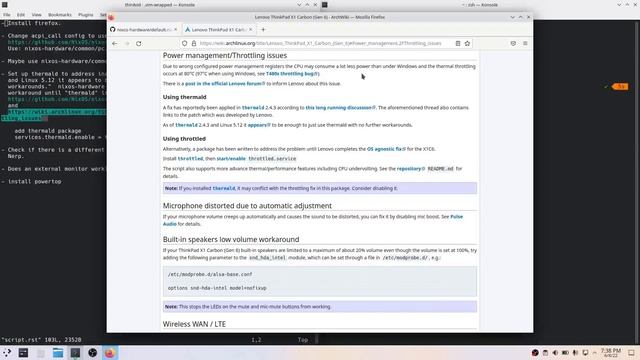Click the Built-in speakers low volume workaround heading

tap(231, 239)
